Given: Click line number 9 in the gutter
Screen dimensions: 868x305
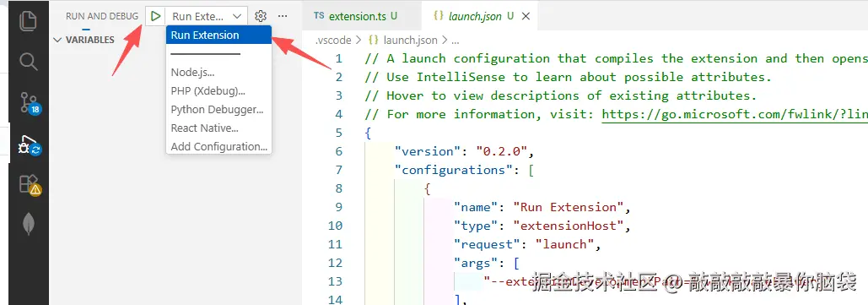Looking at the screenshot, I should tap(339, 207).
